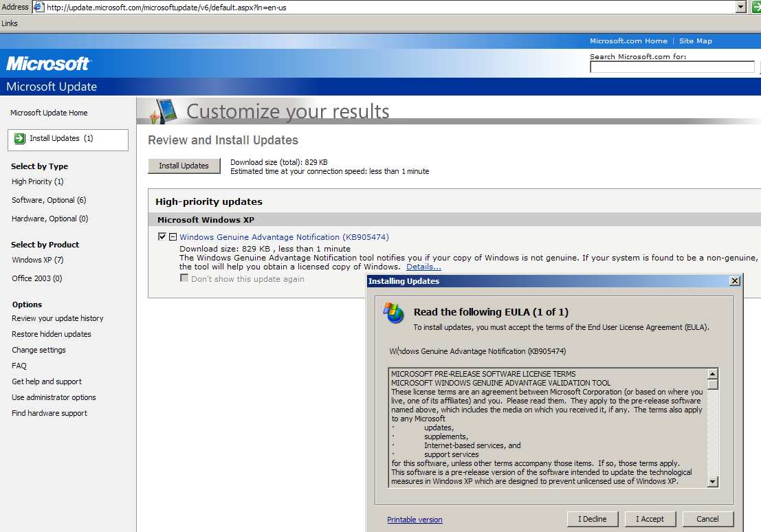
Task: Open the address bar URL dropdown
Action: pyautogui.click(x=740, y=7)
